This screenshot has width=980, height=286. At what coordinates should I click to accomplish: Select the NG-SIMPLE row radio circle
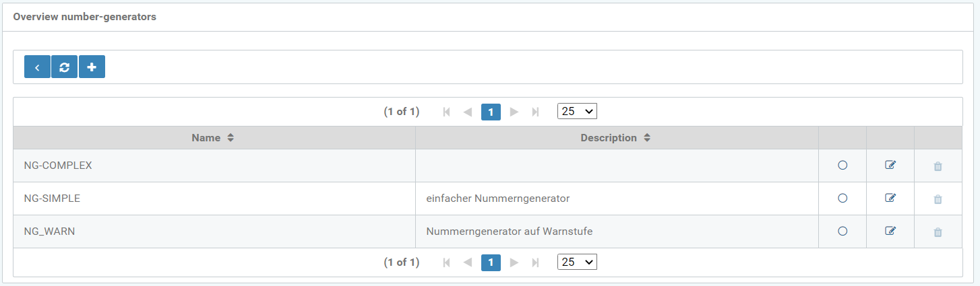tap(842, 199)
